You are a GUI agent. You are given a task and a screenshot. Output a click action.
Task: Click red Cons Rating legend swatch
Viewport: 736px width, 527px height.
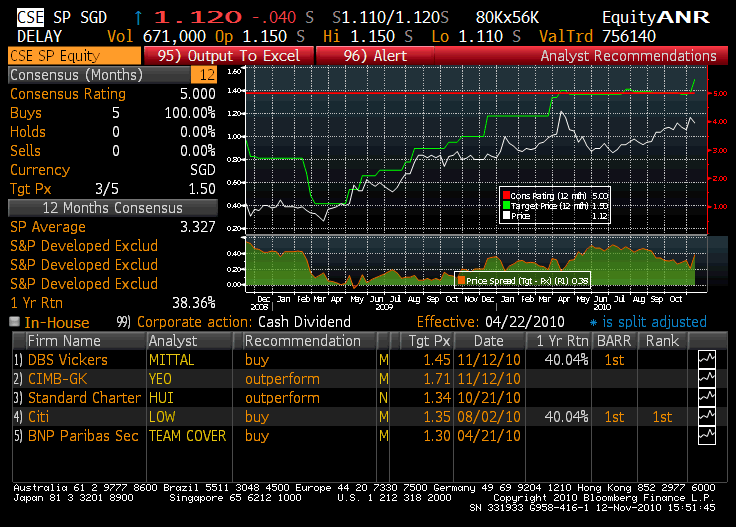point(506,195)
